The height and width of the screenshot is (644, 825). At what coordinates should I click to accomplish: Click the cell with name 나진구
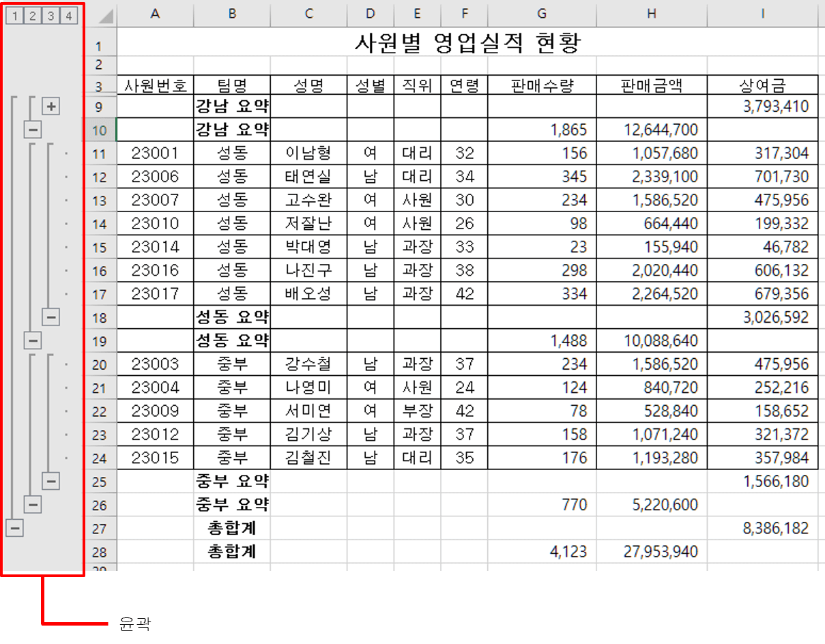coord(308,270)
